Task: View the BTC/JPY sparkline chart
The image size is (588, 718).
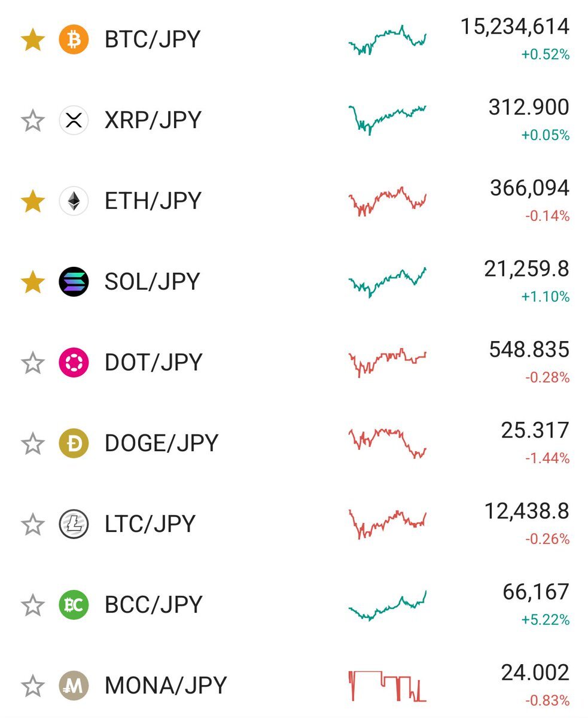Action: [388, 40]
